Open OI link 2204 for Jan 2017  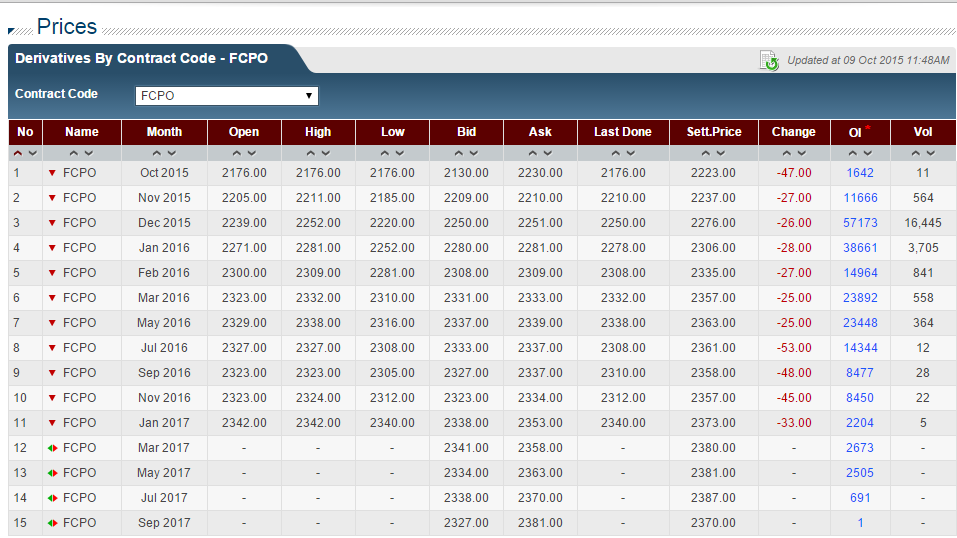pos(860,423)
